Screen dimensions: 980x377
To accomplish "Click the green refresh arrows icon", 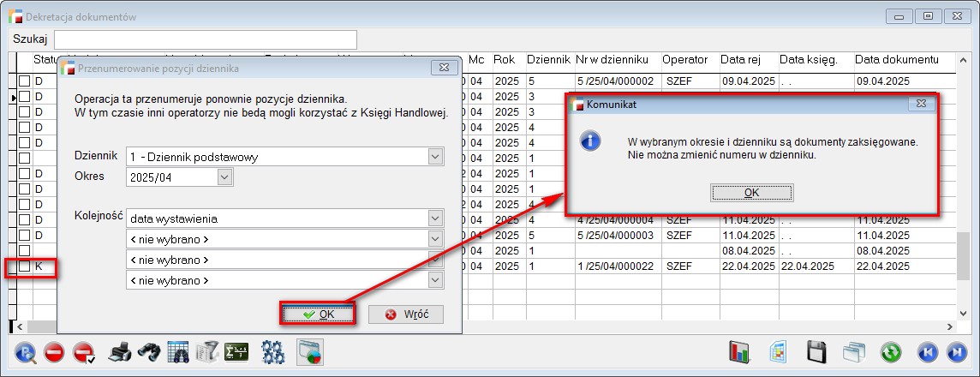I will click(891, 351).
